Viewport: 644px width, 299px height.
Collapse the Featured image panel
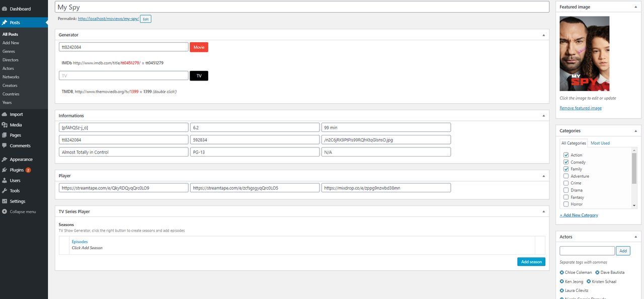(x=636, y=7)
